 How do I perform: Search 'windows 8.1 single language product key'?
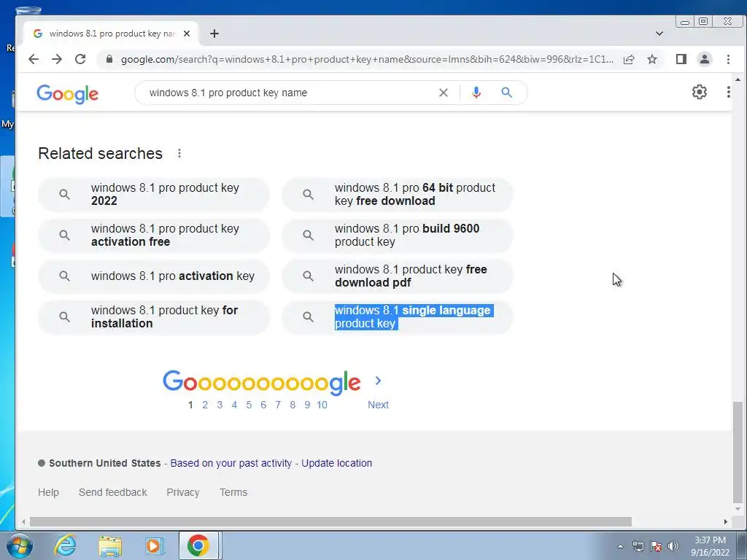[x=398, y=317]
